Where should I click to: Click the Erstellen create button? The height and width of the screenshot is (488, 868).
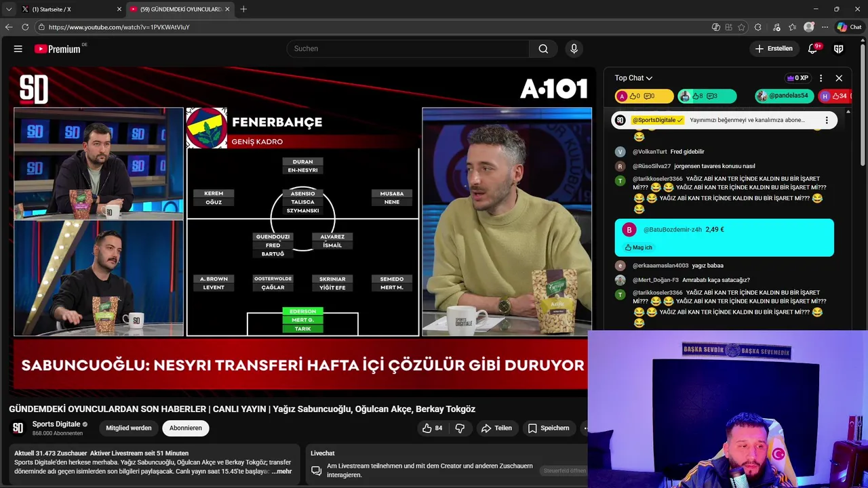pos(774,49)
